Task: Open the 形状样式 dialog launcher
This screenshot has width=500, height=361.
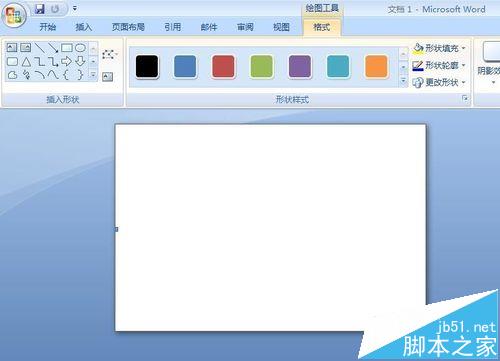Action: pos(465,98)
